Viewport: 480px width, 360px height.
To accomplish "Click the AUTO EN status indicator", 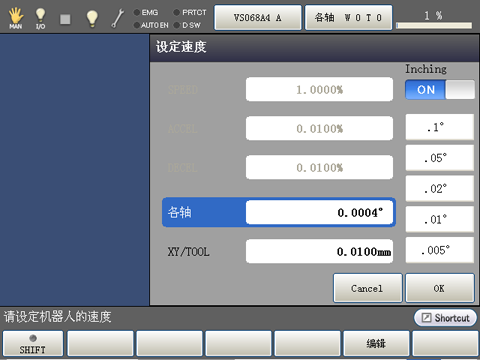I will (x=151, y=25).
